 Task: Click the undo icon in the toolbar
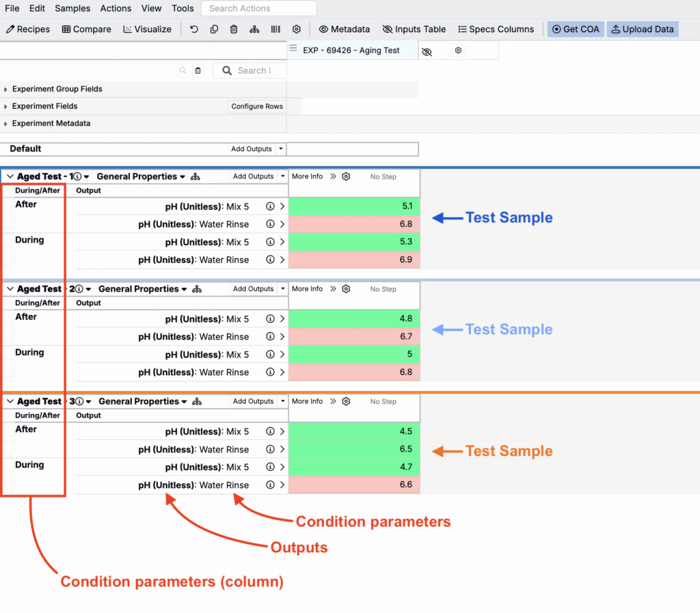(x=194, y=29)
